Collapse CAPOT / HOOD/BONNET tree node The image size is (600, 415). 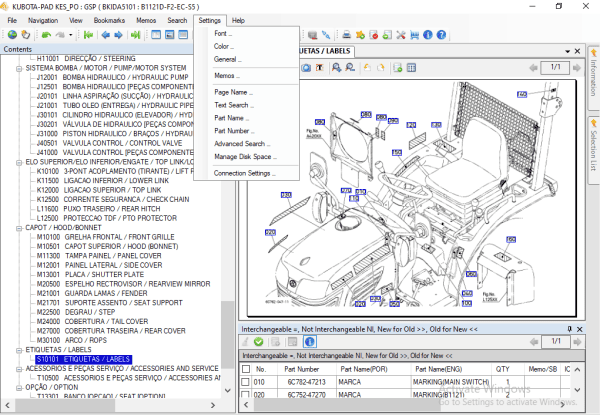click(19, 228)
